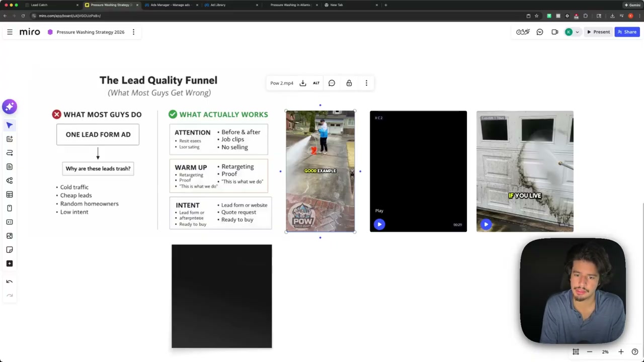
Task: Open Miro main hamburger menu
Action: [x=10, y=32]
